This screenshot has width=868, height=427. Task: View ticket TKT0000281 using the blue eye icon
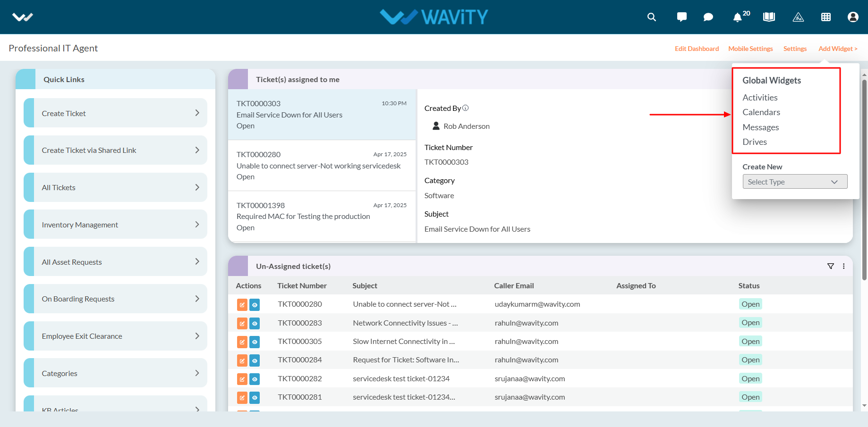tap(255, 398)
